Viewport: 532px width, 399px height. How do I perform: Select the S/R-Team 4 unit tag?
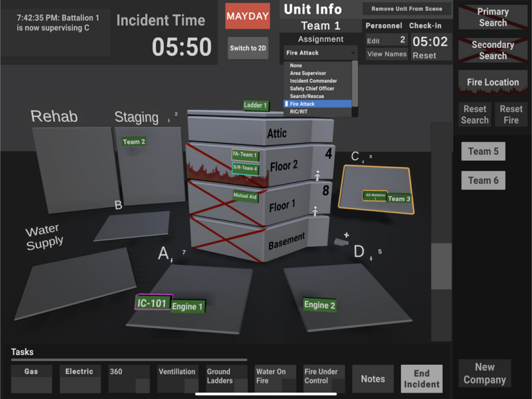tap(246, 168)
